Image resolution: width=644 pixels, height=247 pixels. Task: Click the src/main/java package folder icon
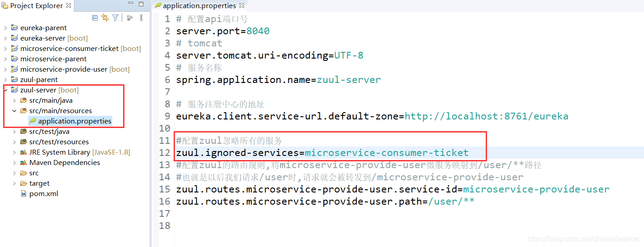tap(23, 100)
